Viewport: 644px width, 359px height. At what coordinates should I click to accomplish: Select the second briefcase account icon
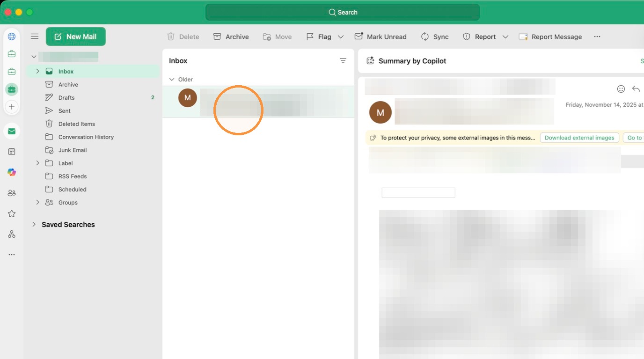click(12, 71)
